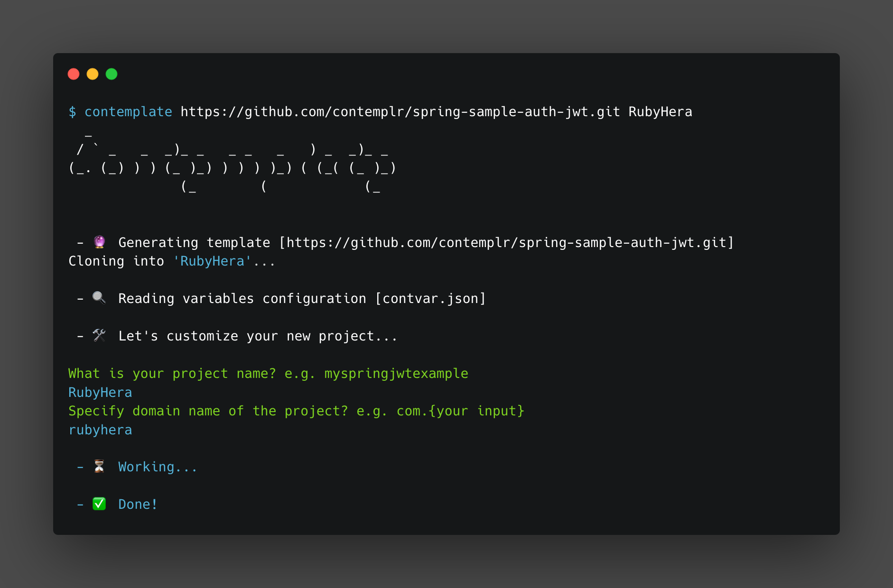Click 'RubyHera' argument in command line
The height and width of the screenshot is (588, 893).
pyautogui.click(x=660, y=112)
